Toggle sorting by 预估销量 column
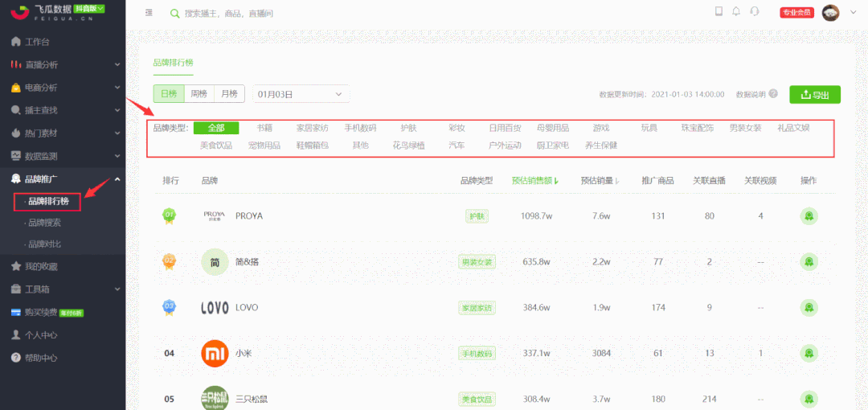868x410 pixels. point(600,181)
